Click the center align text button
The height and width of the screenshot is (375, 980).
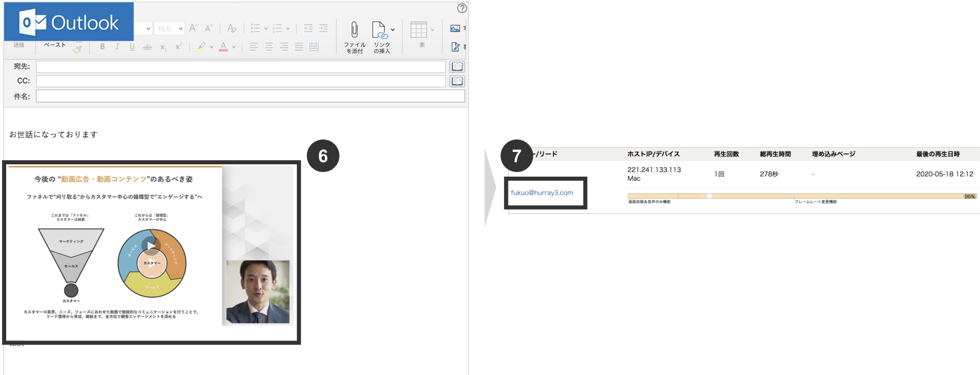click(x=269, y=47)
